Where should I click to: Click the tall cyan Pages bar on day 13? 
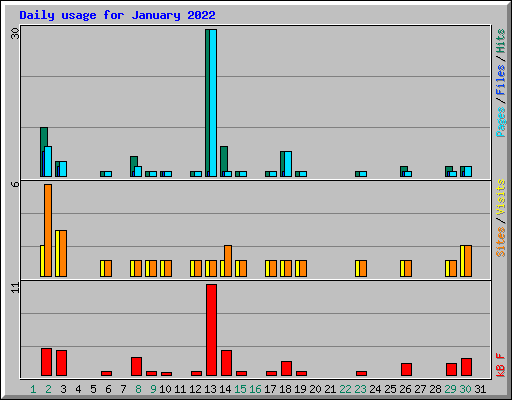click(x=213, y=103)
